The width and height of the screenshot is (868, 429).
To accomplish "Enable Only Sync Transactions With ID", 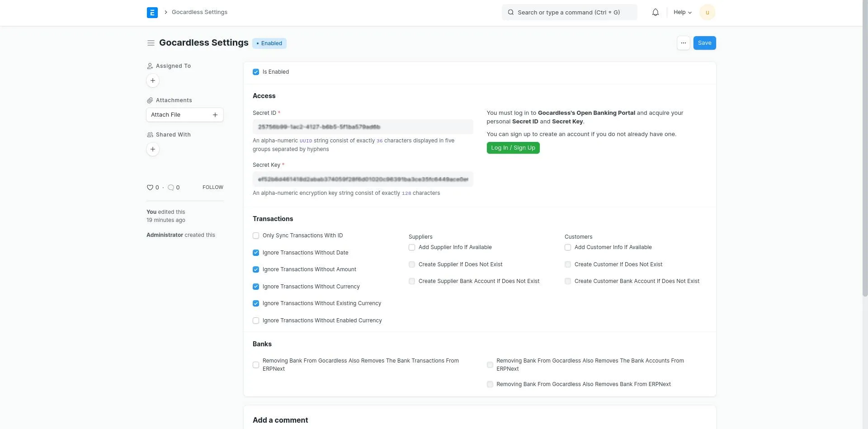I will 256,236.
